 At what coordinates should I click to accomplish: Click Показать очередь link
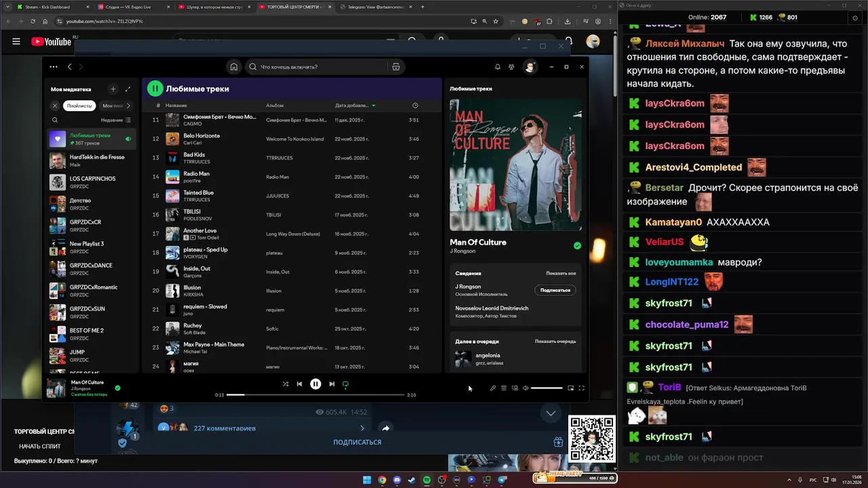click(x=555, y=342)
